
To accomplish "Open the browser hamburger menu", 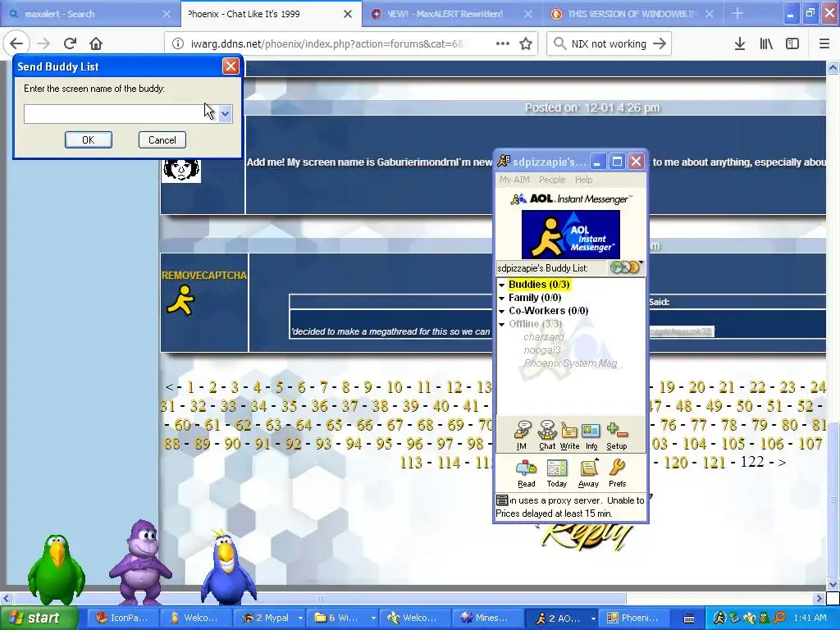I will pos(824,43).
